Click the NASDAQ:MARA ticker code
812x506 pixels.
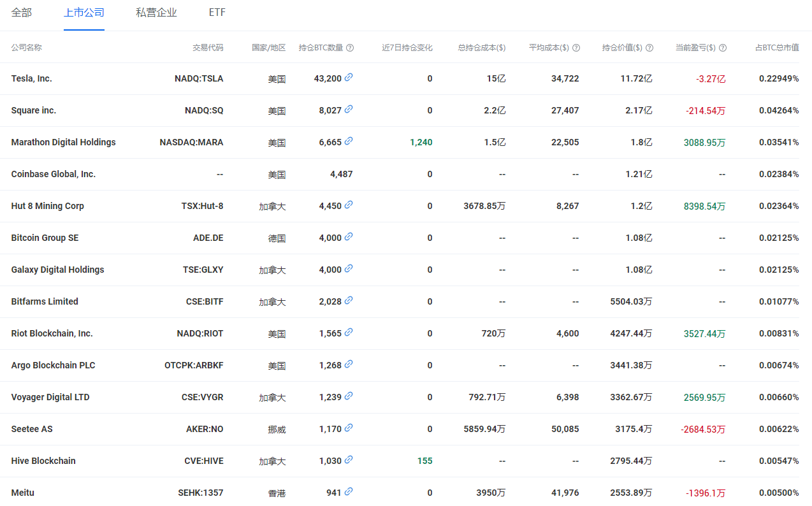tap(192, 142)
